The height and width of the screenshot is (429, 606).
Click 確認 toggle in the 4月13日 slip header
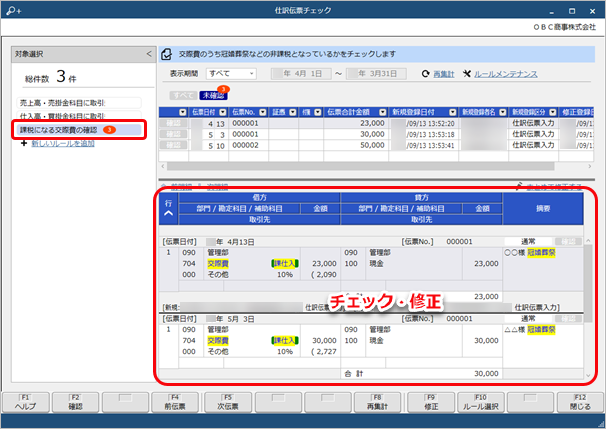click(x=569, y=242)
